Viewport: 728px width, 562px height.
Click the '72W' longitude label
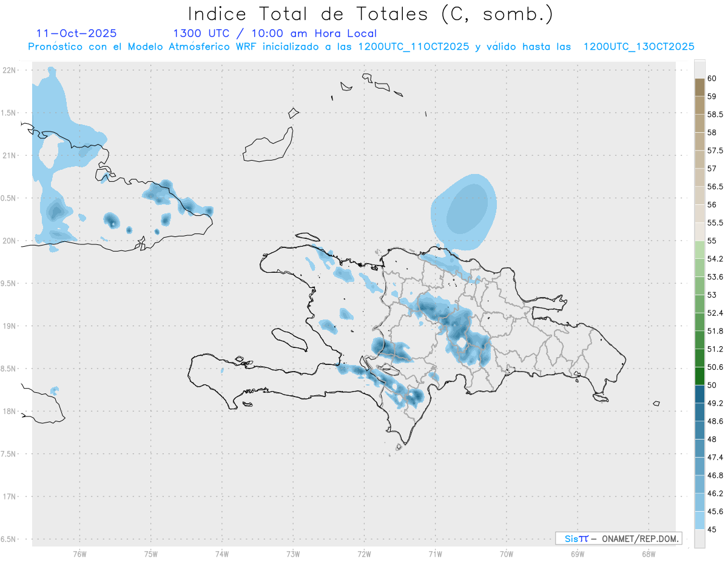point(364,554)
